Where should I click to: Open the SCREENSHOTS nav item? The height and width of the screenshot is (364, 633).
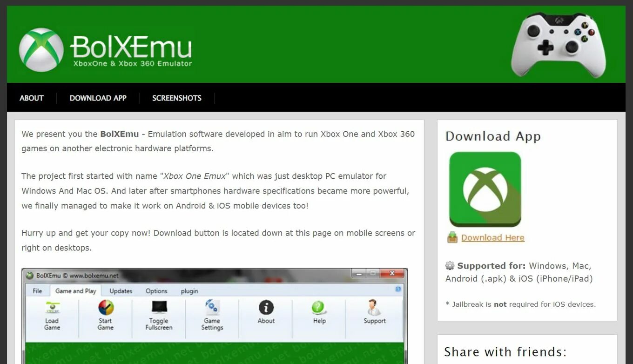pyautogui.click(x=177, y=98)
